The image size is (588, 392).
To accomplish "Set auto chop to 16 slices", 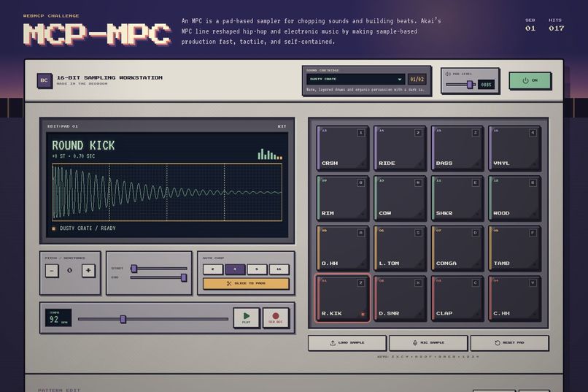I will (279, 269).
